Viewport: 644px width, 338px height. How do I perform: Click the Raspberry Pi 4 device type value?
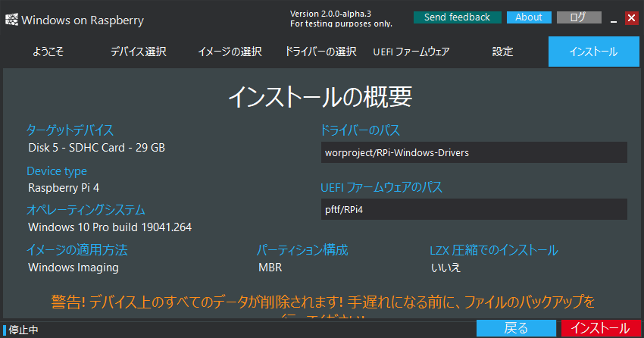[x=64, y=188]
